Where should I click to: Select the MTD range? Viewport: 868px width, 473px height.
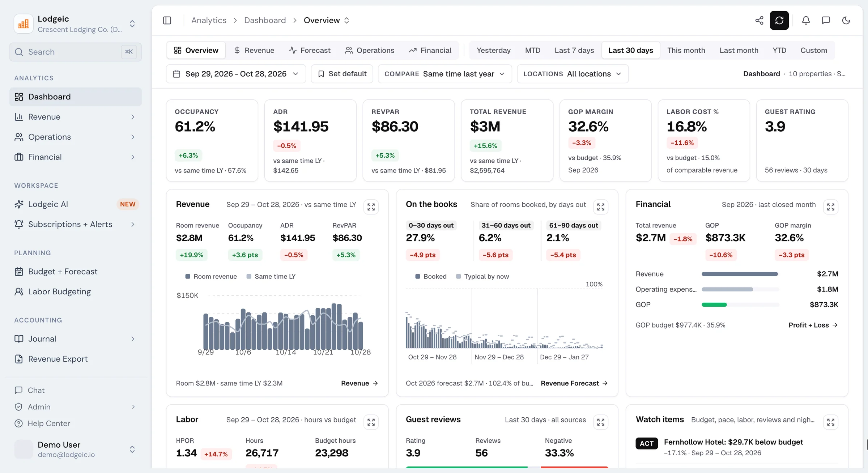point(532,50)
